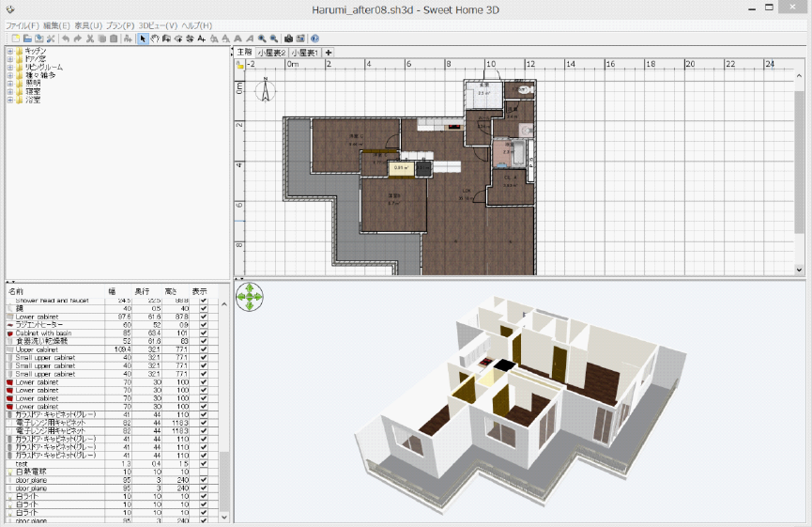Screen dimensions: 812x527
Task: Click the create photo camera icon
Action: [x=288, y=39]
